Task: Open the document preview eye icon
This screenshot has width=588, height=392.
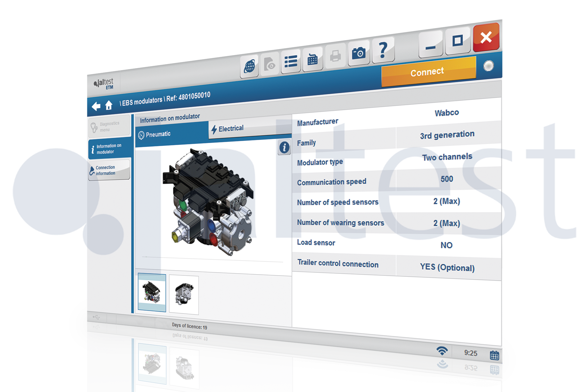Action: 270,64
